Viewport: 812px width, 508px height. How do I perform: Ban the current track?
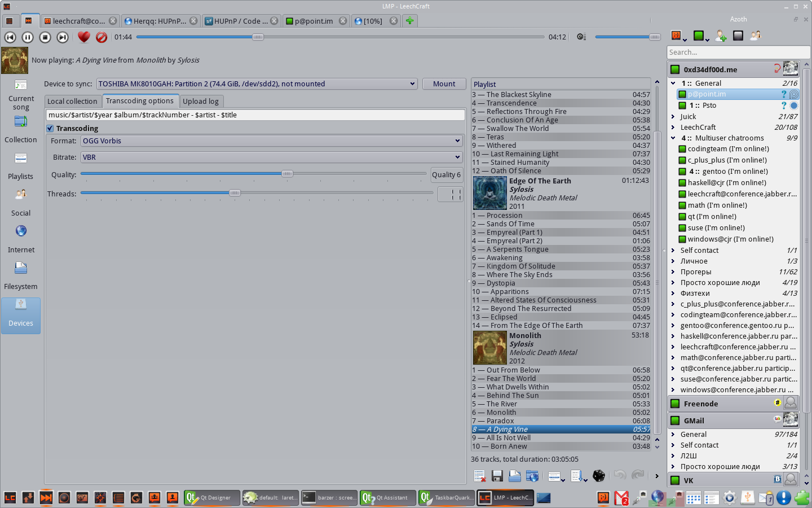tap(101, 37)
